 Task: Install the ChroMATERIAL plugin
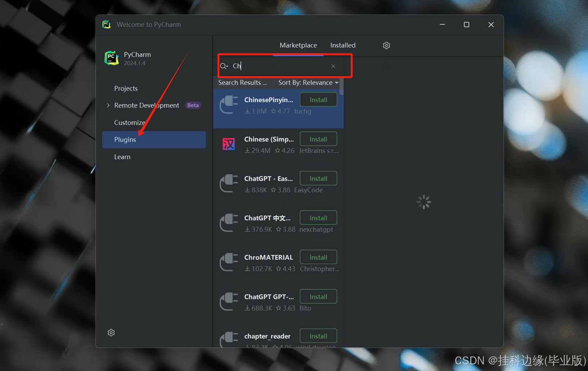pos(318,257)
